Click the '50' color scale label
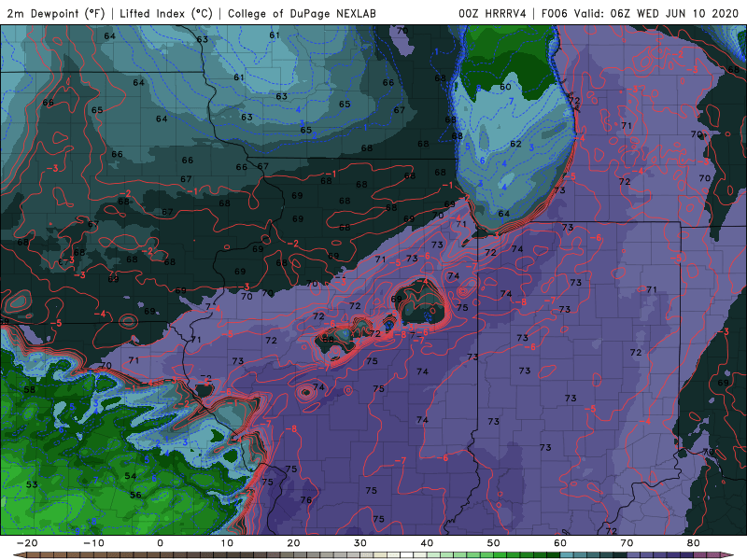This screenshot has width=747, height=560. 494,543
